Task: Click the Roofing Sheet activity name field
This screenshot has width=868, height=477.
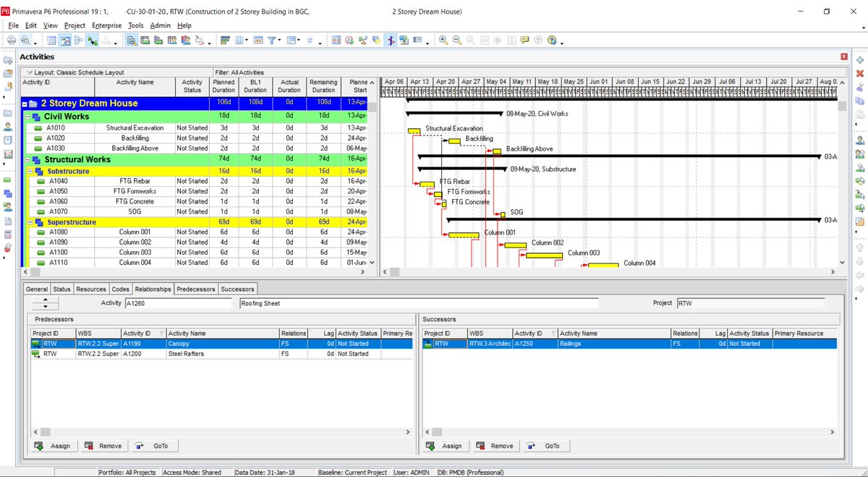Action: point(420,303)
